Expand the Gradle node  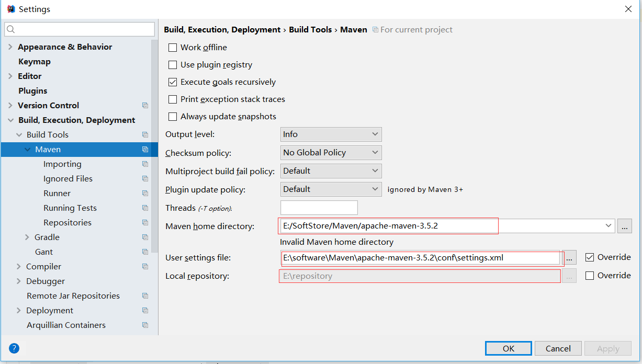(27, 237)
